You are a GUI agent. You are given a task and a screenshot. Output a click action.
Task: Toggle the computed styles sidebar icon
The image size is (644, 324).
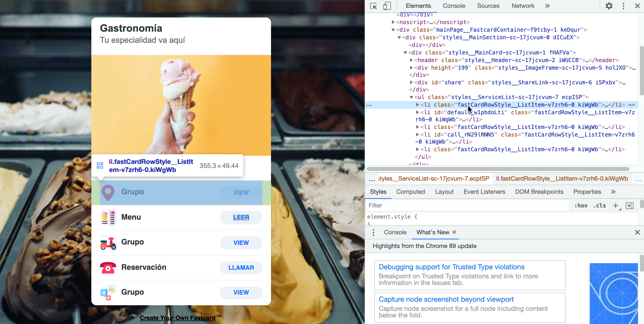pyautogui.click(x=630, y=205)
